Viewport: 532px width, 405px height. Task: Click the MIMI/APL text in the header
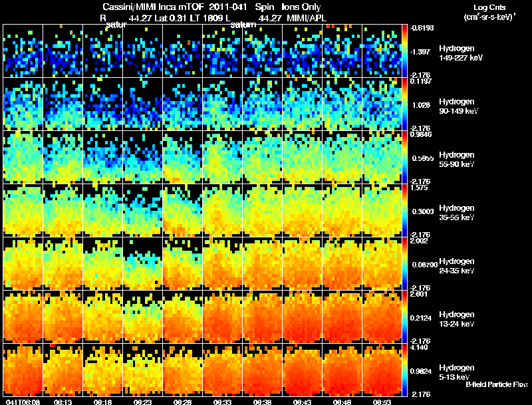[307, 18]
